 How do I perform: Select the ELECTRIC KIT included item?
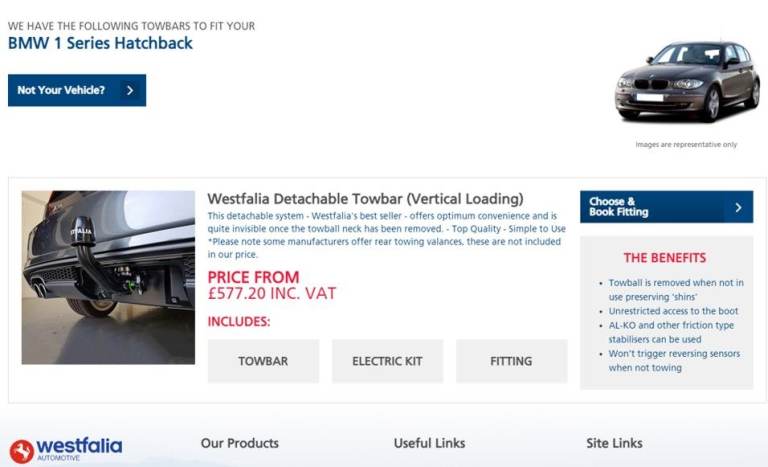coord(387,361)
